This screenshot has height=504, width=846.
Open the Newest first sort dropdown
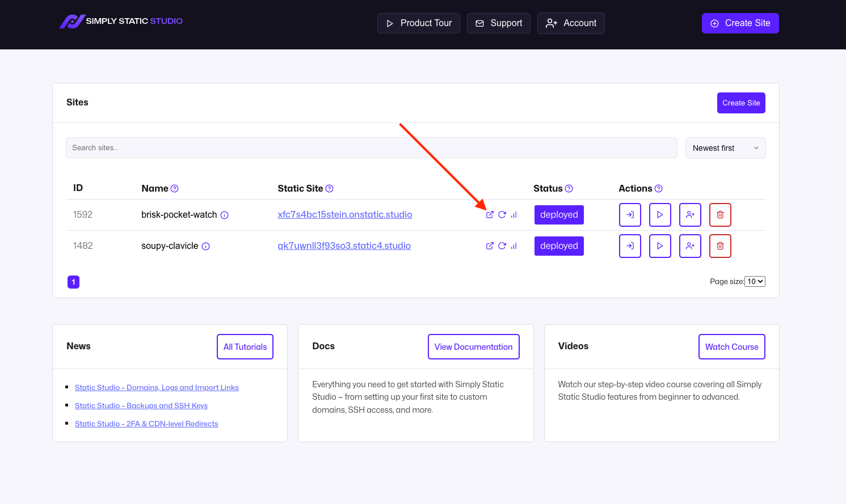pyautogui.click(x=726, y=148)
